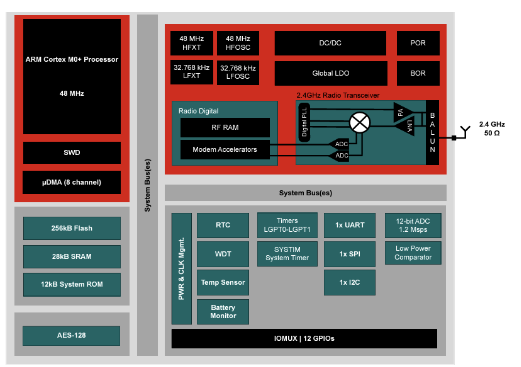Select the IOMUX | 12 GPIOs bar
Viewport: 521px width, 367px height.
click(304, 339)
